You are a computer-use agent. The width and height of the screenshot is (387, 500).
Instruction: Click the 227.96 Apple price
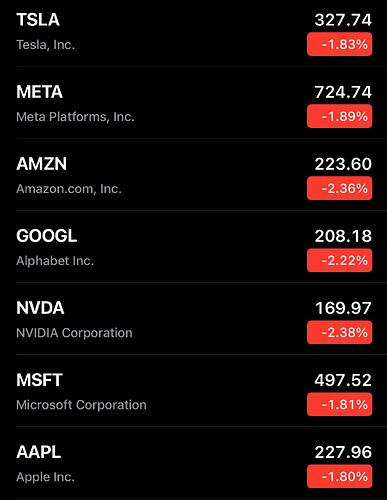(343, 452)
